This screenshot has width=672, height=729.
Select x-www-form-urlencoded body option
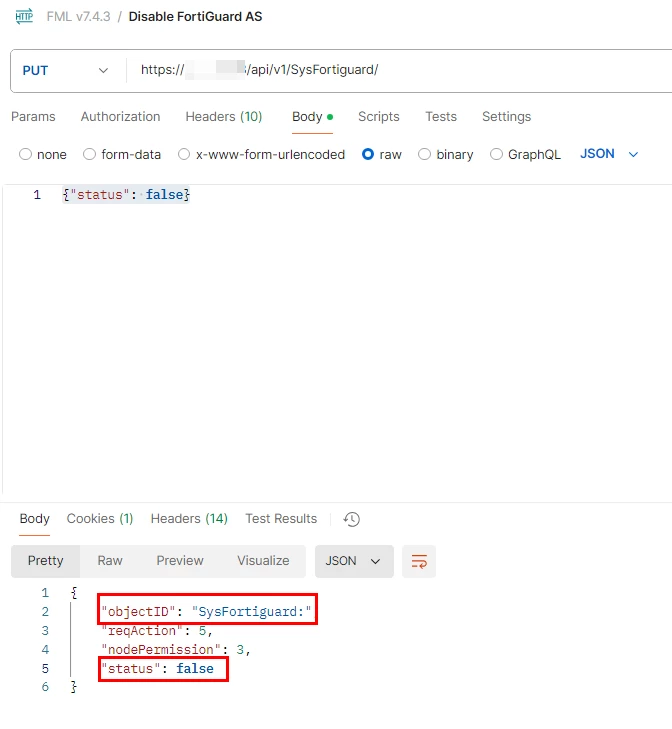[x=261, y=154]
